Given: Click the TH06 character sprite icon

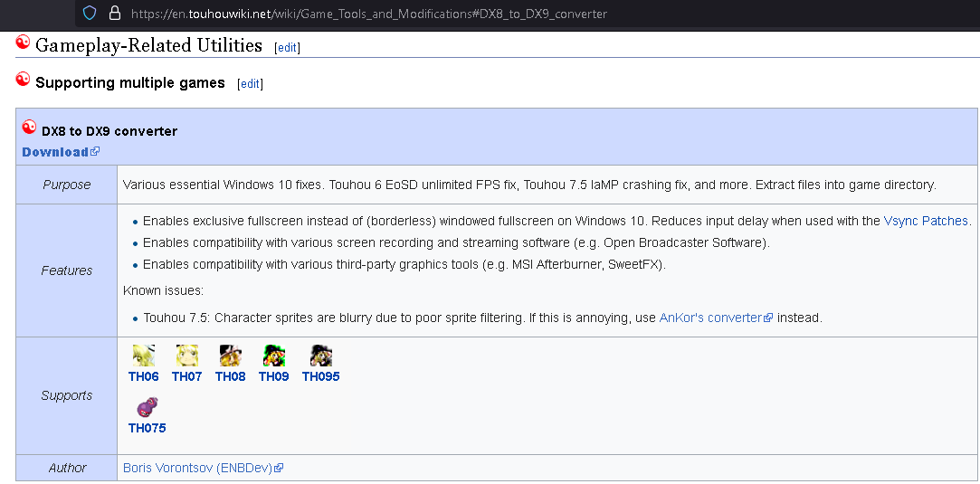Looking at the screenshot, I should (x=143, y=356).
